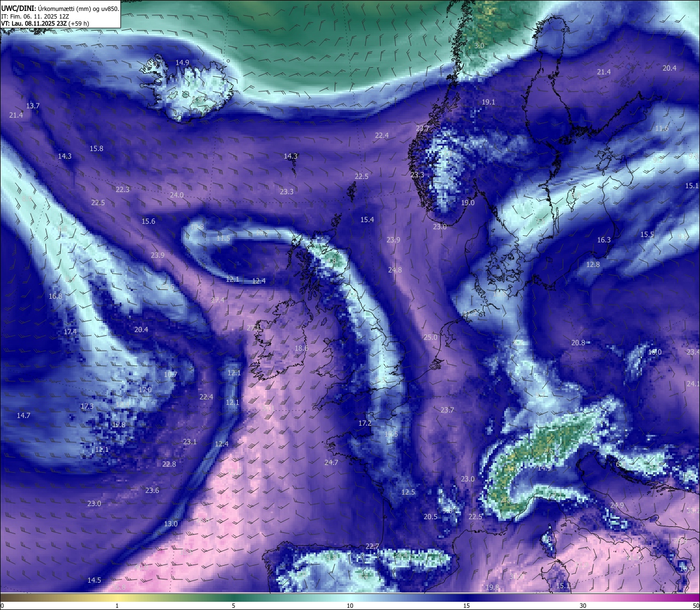The height and width of the screenshot is (610, 700).
Task: Click the 17.4 value label
Action: tap(70, 332)
